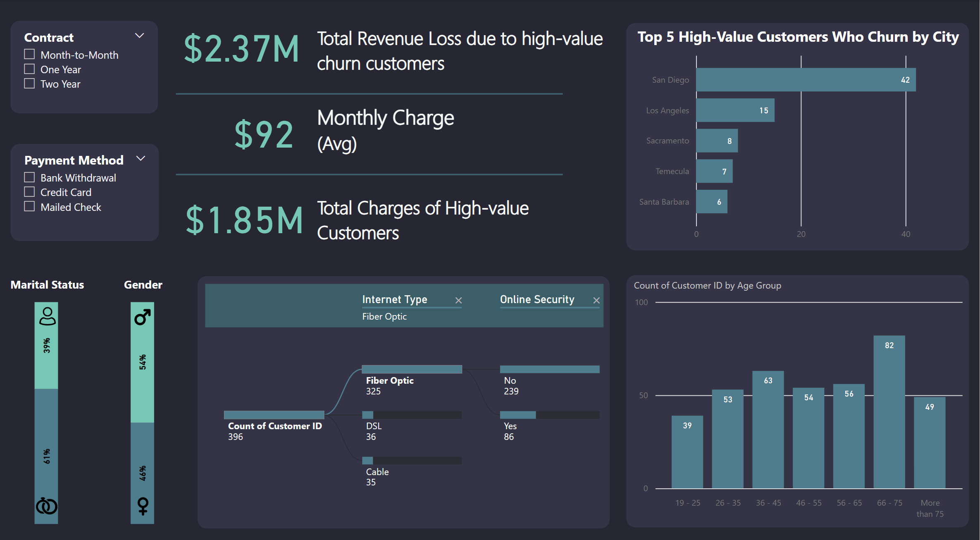Click the San Diego bar in city chart

(805, 80)
